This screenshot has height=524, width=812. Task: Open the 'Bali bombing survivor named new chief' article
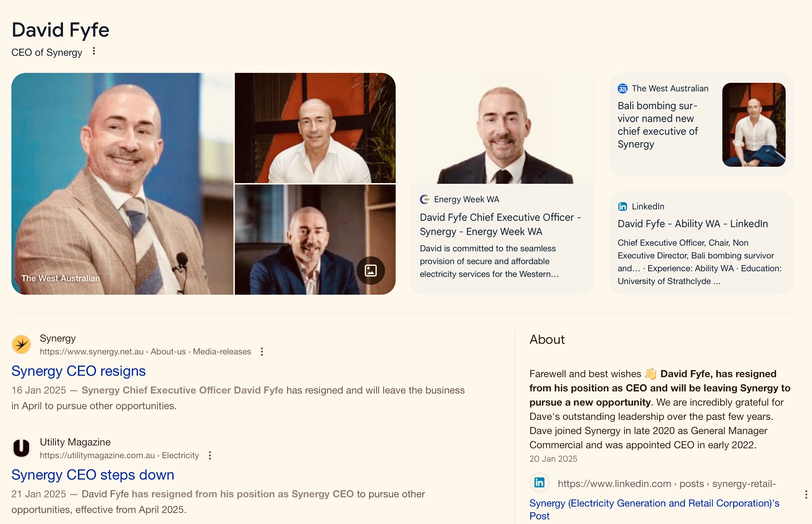tap(658, 125)
